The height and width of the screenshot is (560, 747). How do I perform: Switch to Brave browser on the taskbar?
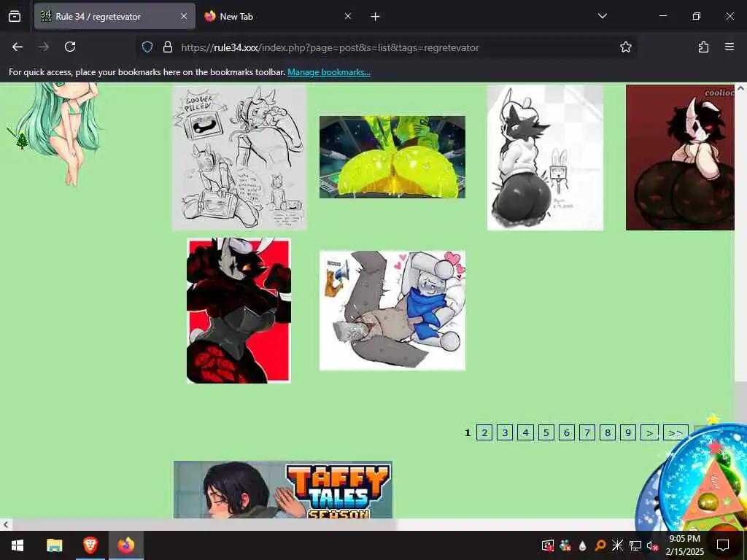pyautogui.click(x=90, y=545)
